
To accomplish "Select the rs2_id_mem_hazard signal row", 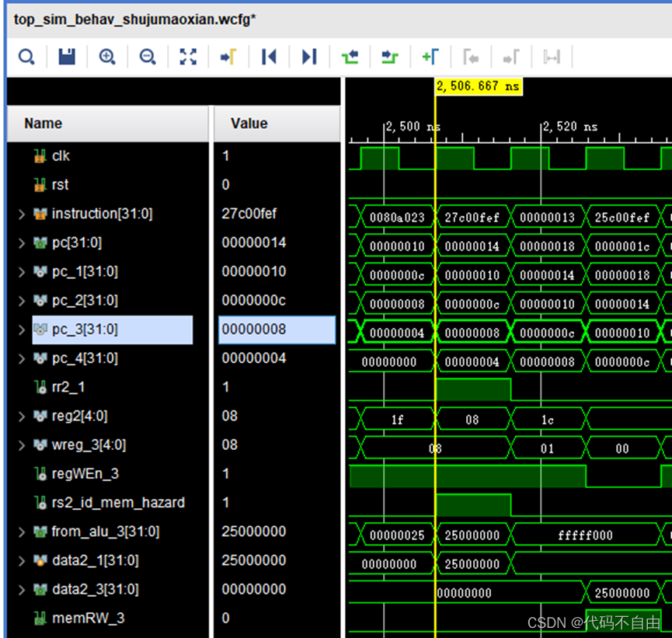I will point(118,503).
